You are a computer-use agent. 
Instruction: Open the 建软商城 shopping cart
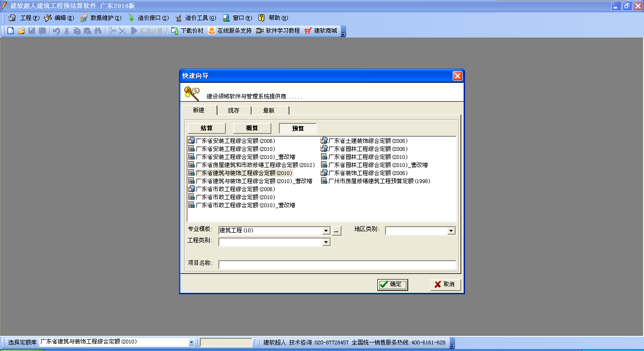coord(321,31)
